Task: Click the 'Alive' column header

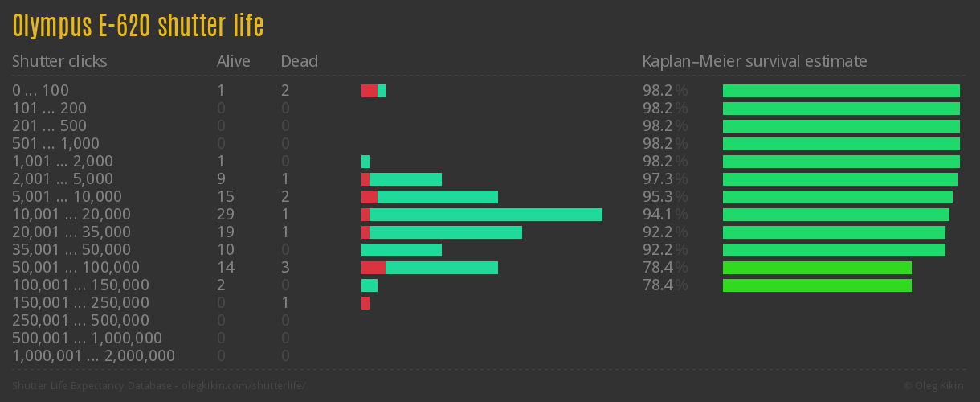Action: coord(233,61)
